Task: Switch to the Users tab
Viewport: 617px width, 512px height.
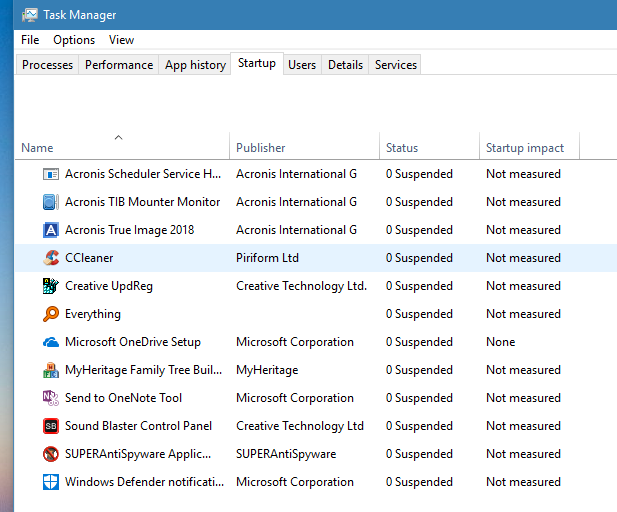Action: (x=302, y=65)
